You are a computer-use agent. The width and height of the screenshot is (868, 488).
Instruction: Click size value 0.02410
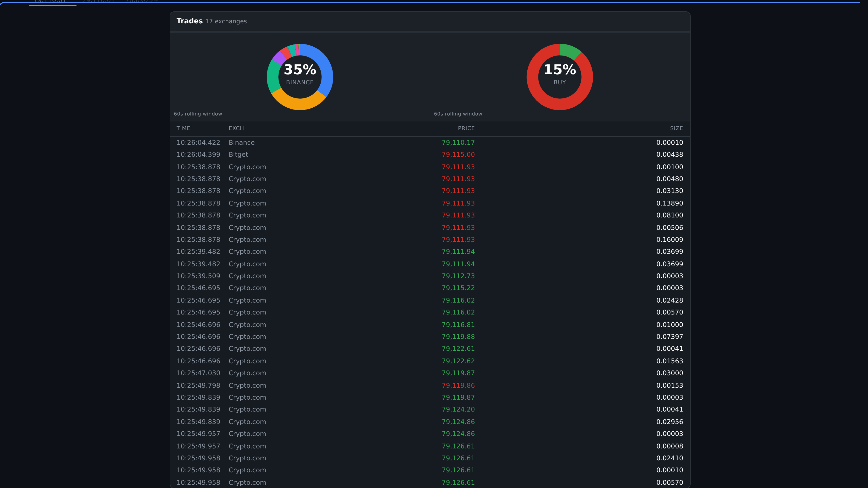(669, 458)
